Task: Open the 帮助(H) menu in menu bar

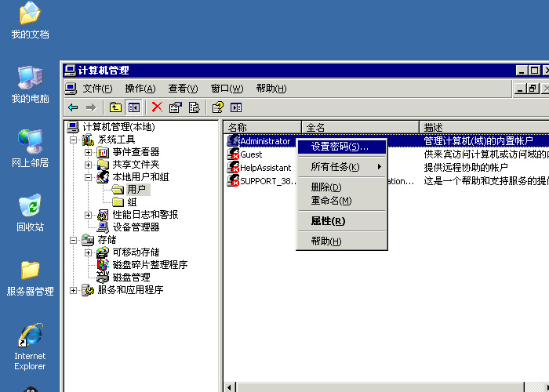Action: tap(271, 89)
